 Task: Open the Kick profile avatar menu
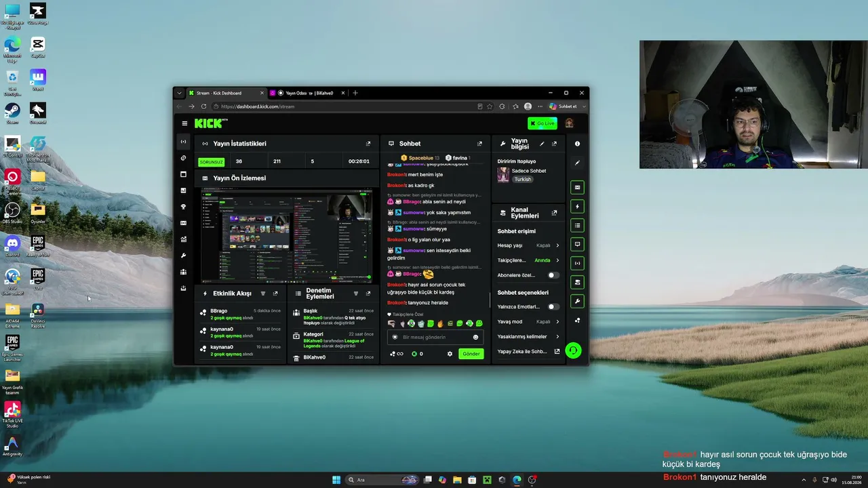pos(569,123)
